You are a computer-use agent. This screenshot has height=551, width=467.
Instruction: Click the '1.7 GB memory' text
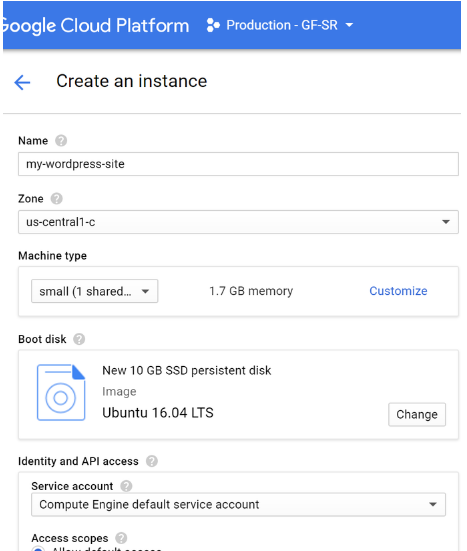(251, 291)
